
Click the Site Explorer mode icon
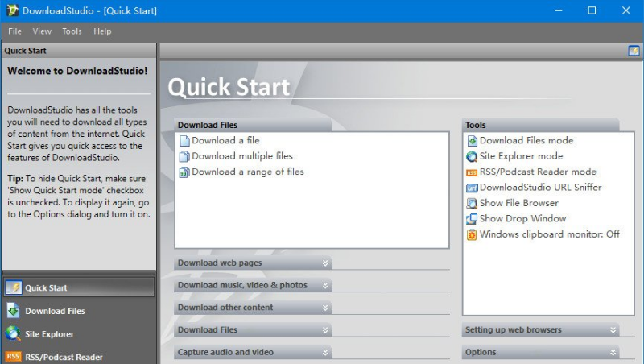472,156
